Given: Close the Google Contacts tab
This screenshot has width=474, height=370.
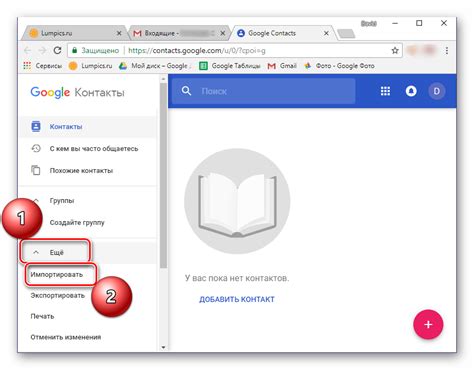Looking at the screenshot, I should click(326, 33).
